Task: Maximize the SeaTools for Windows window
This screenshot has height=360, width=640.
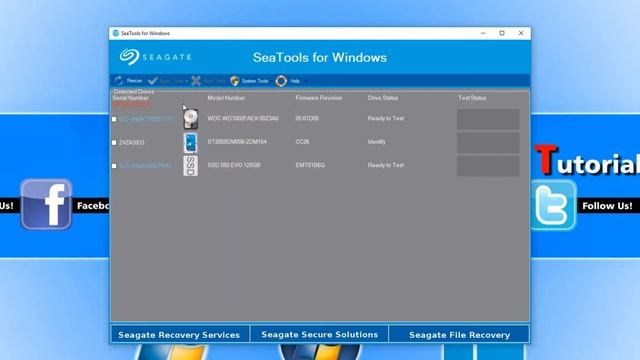Action: [x=502, y=33]
